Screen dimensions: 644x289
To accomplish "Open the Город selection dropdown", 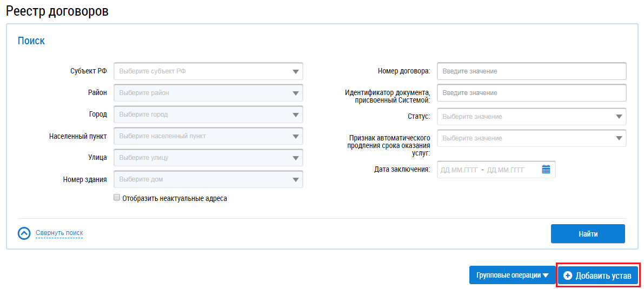I will [x=208, y=115].
